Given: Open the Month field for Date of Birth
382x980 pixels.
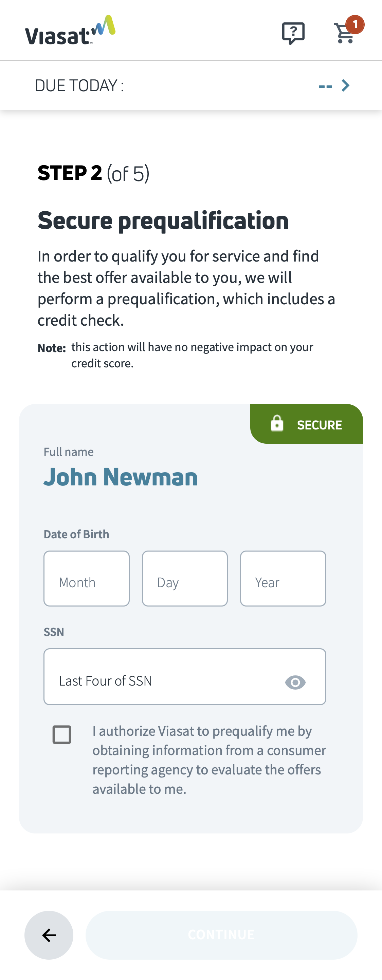Looking at the screenshot, I should [x=87, y=579].
